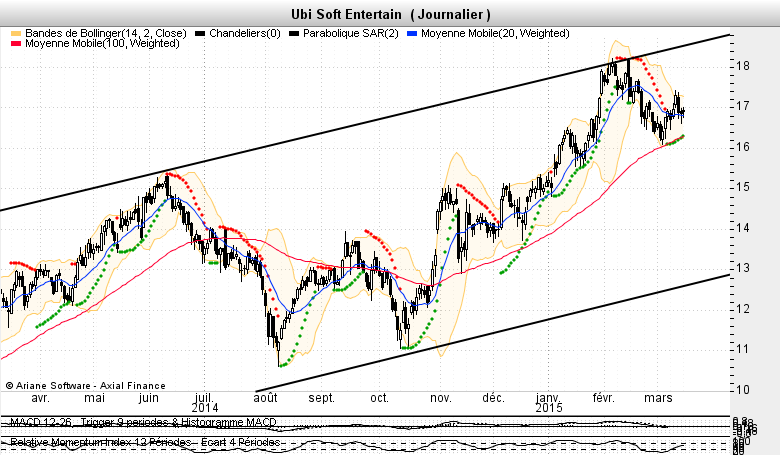This screenshot has width=780, height=455.
Task: Click the 13 price label on the axis
Action: [x=743, y=269]
